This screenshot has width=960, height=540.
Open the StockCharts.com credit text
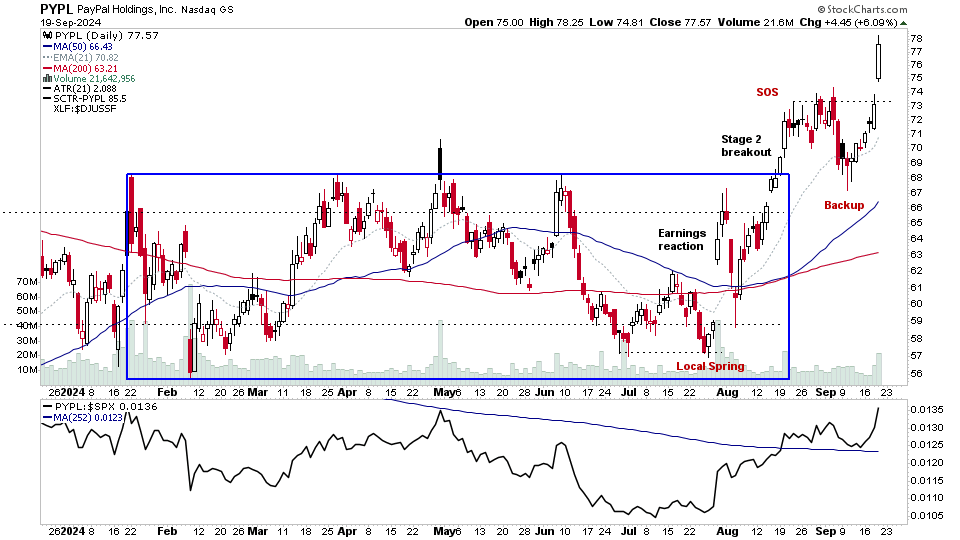tap(862, 9)
